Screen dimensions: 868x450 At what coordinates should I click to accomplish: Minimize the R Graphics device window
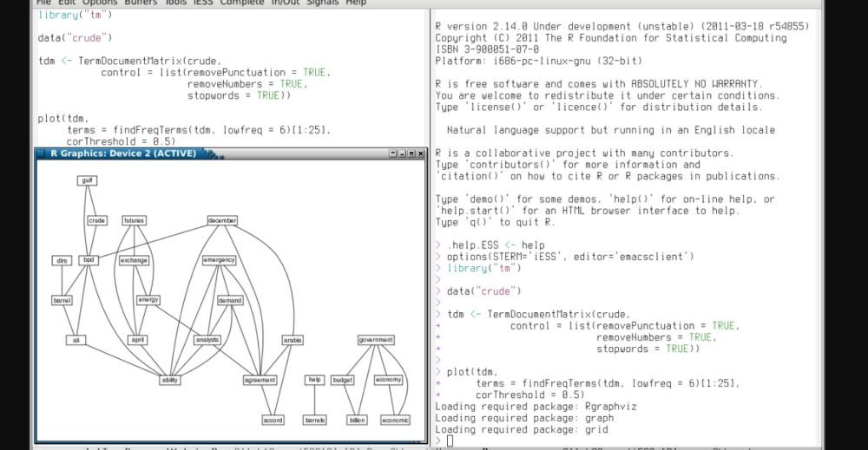(x=402, y=153)
